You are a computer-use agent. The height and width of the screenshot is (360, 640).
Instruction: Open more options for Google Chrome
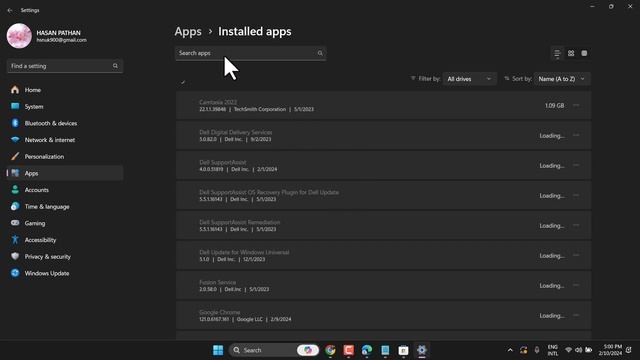pyautogui.click(x=576, y=316)
